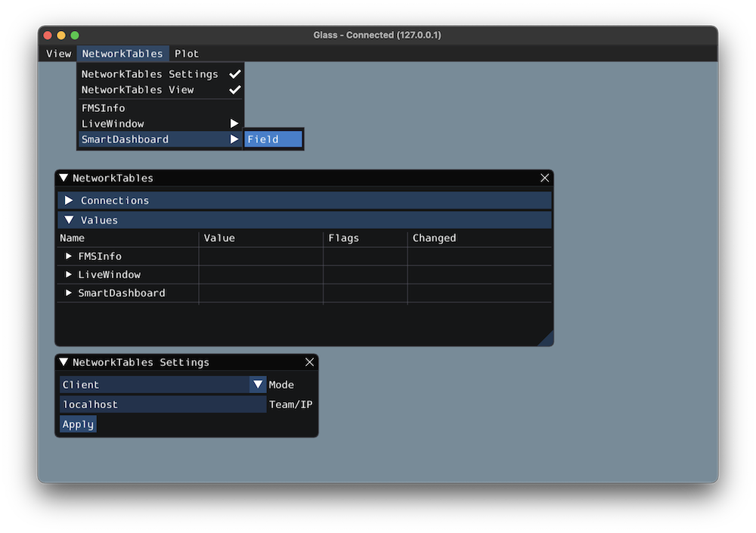Collapse the Values section

[70, 220]
